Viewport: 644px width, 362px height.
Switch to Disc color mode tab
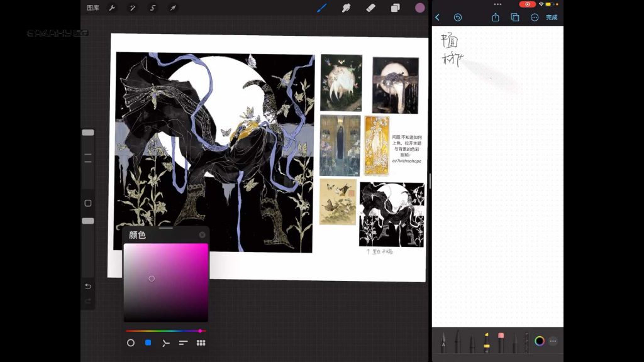pyautogui.click(x=131, y=343)
